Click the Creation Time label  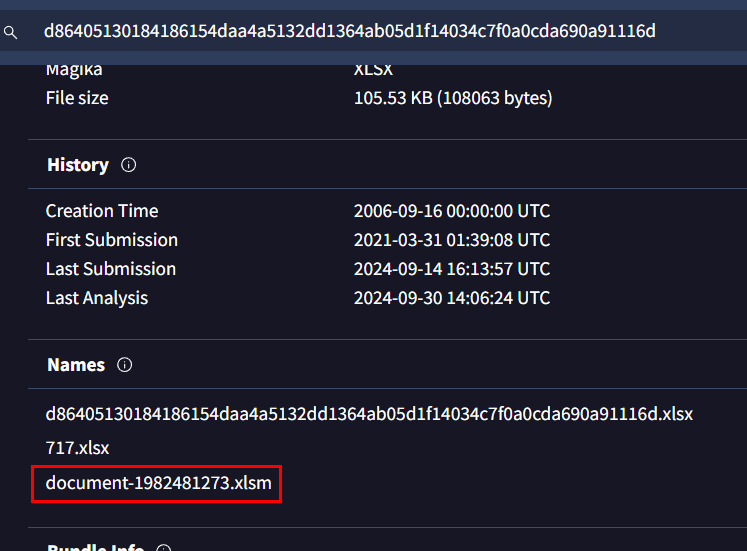[x=102, y=211]
